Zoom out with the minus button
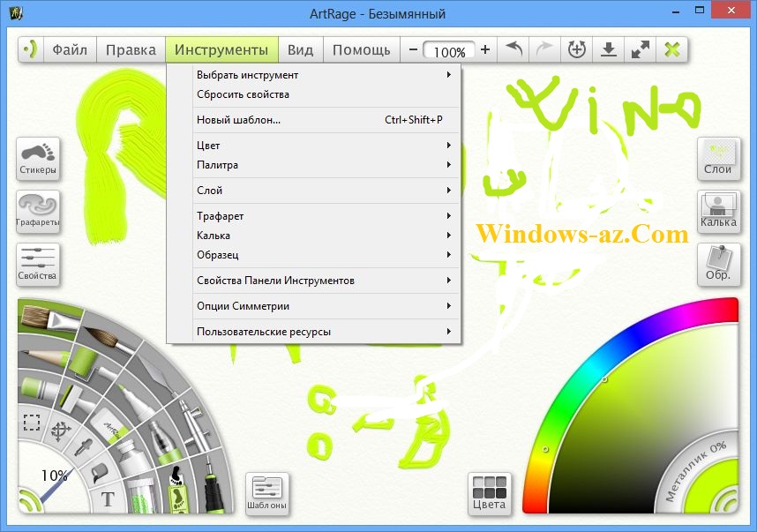757x532 pixels. click(413, 49)
